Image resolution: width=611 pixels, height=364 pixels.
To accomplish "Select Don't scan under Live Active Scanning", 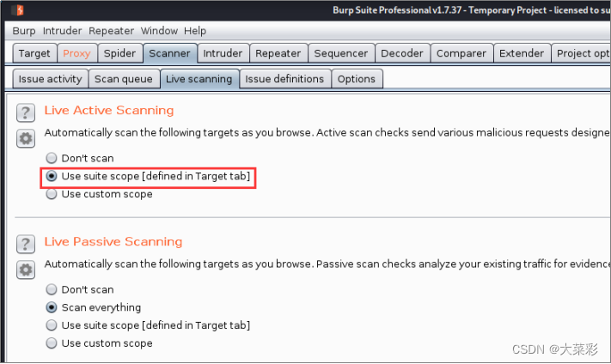I will point(80,158).
